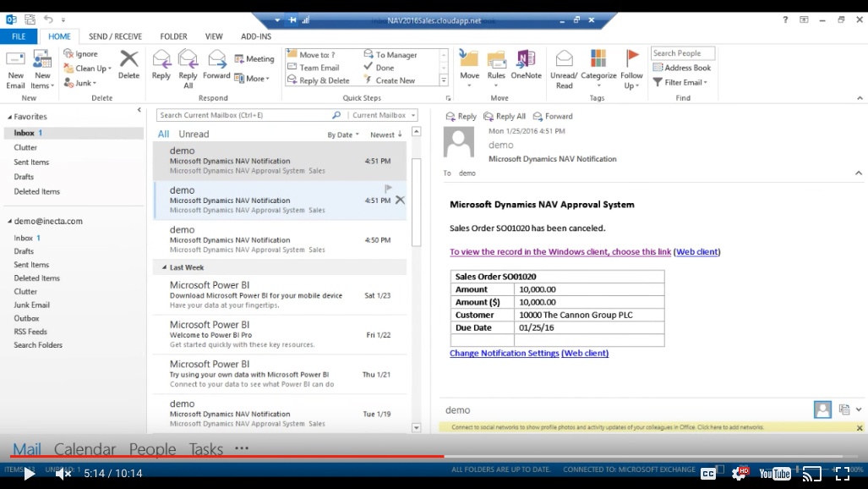The image size is (868, 489).
Task: Open By Date arrangement dropdown
Action: coord(343,135)
